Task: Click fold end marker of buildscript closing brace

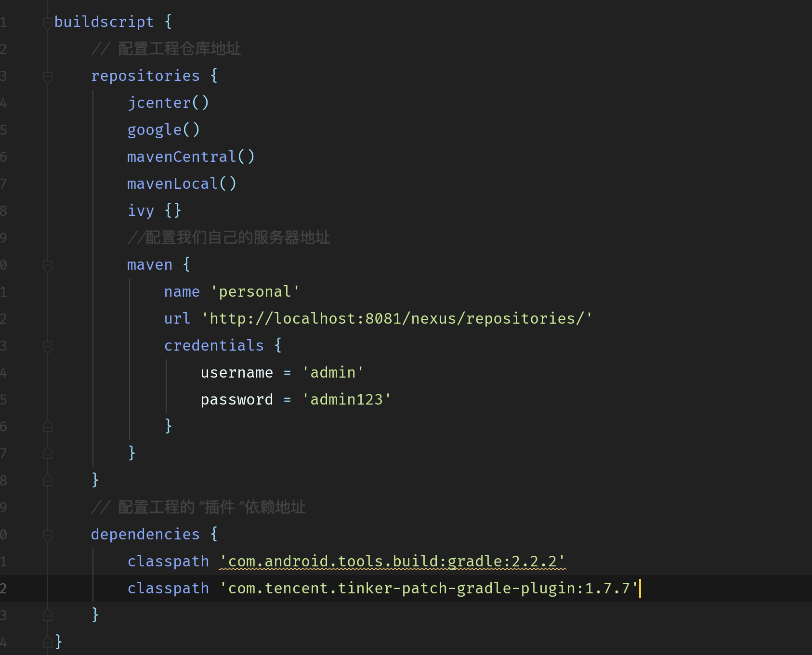Action: click(47, 642)
